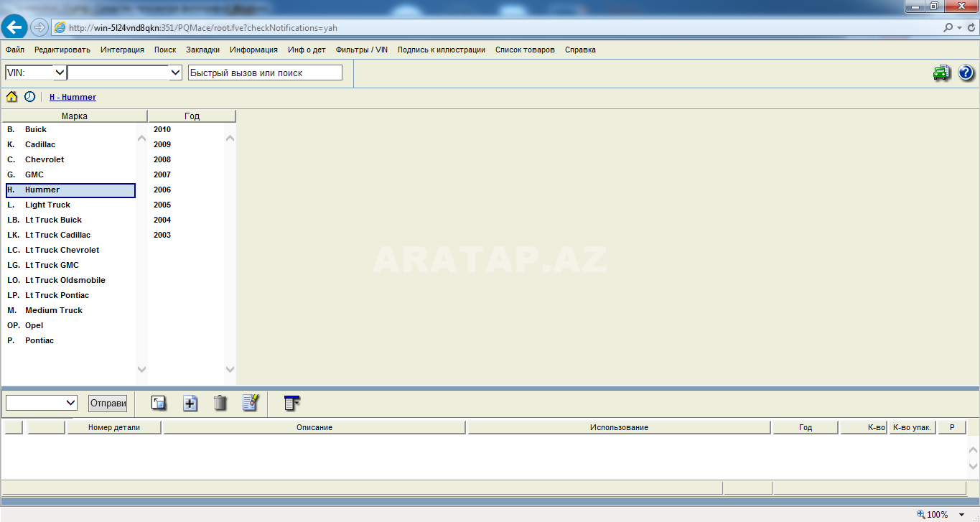This screenshot has height=522, width=980.
Task: Open the Подпись к иллюстрации menu
Action: [x=442, y=50]
